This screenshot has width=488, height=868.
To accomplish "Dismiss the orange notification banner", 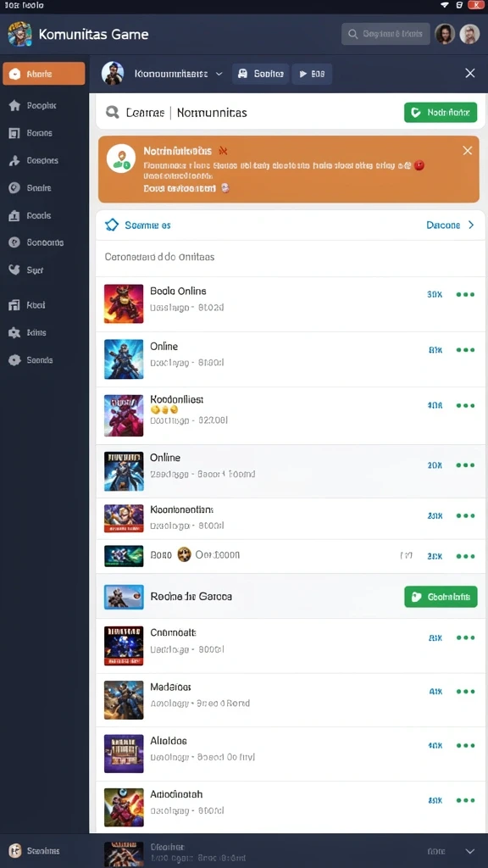I will (468, 151).
